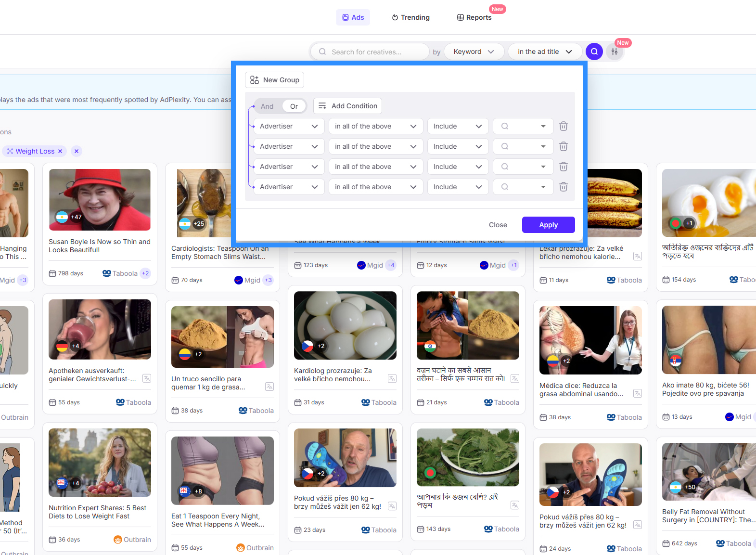Viewport: 756px width, 555px height.
Task: Click translate icon on Kardiolog prozrazuje ad
Action: pyautogui.click(x=392, y=378)
